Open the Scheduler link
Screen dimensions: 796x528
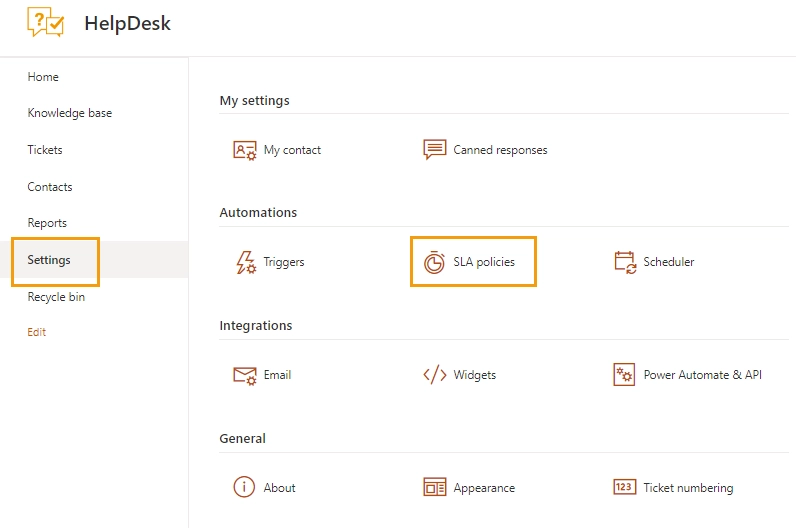669,262
